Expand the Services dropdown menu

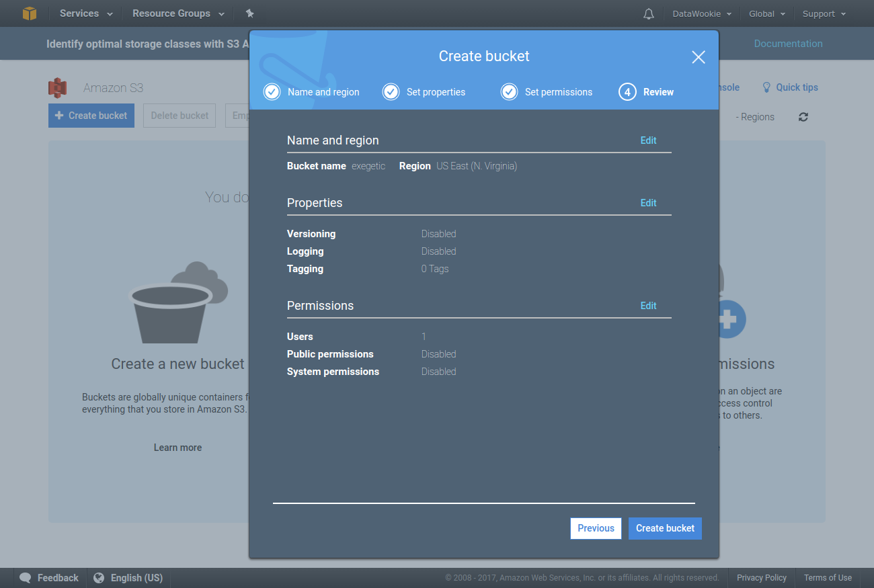tap(86, 13)
